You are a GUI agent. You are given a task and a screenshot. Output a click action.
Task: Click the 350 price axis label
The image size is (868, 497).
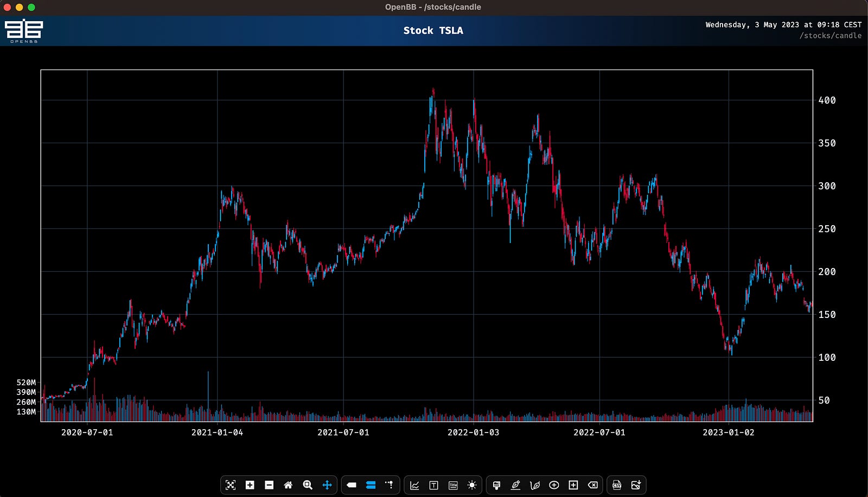827,143
